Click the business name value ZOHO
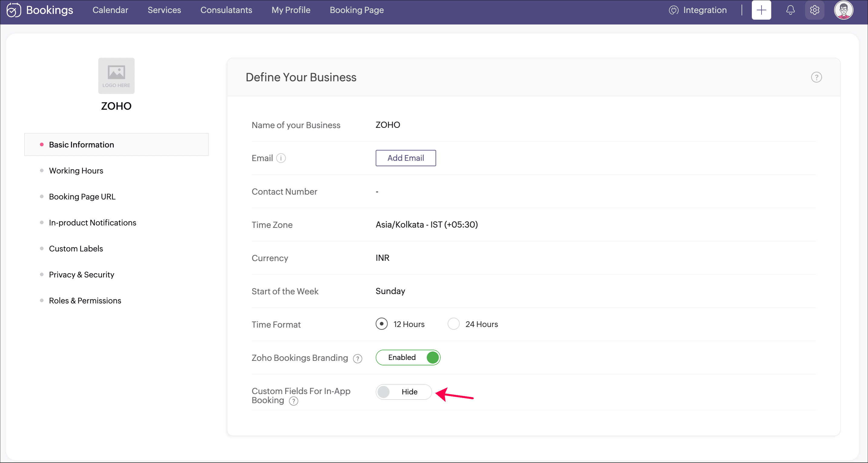 (388, 125)
